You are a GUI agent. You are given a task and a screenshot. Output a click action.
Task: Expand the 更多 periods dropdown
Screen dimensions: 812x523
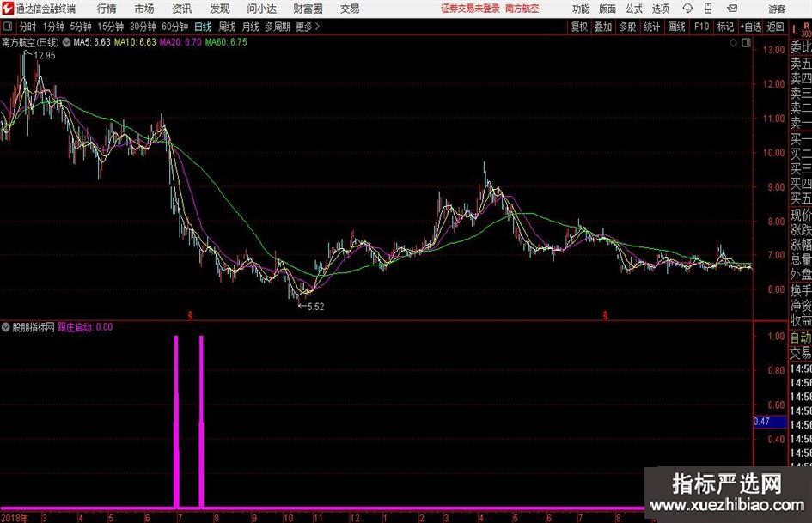coord(308,27)
